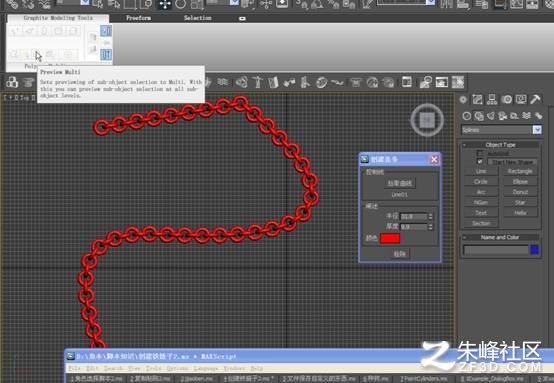554x383 pixels.
Task: Open the Utilities hammer tab
Action: coord(535,100)
